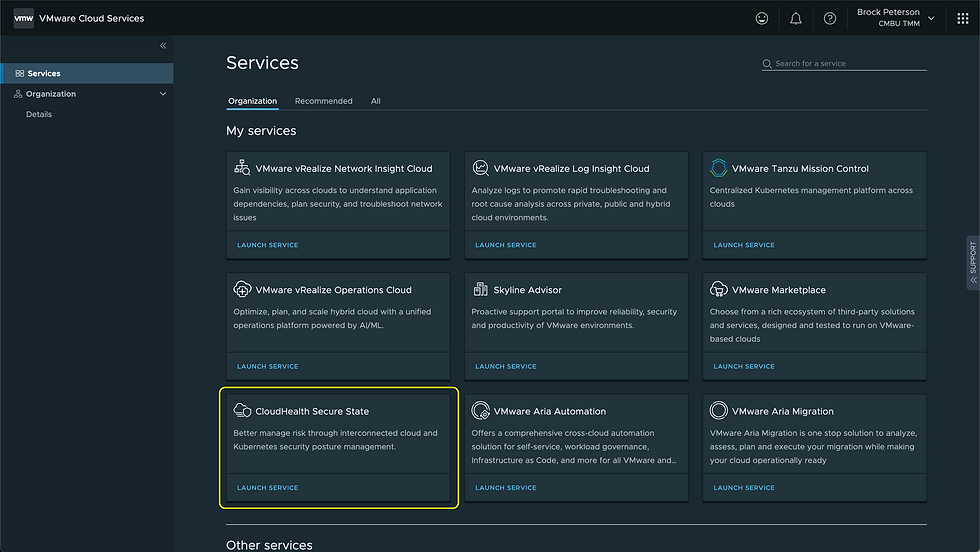The image size is (980, 552).
Task: Select the Organization tab
Action: [x=252, y=101]
